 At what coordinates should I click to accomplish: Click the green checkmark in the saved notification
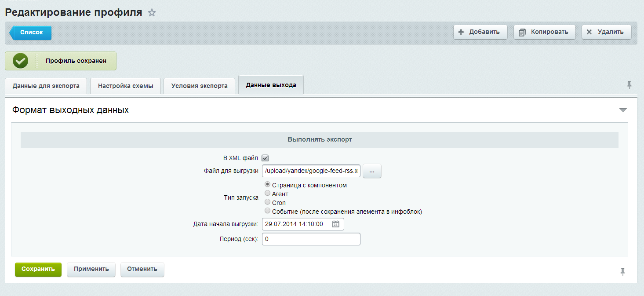tap(20, 61)
